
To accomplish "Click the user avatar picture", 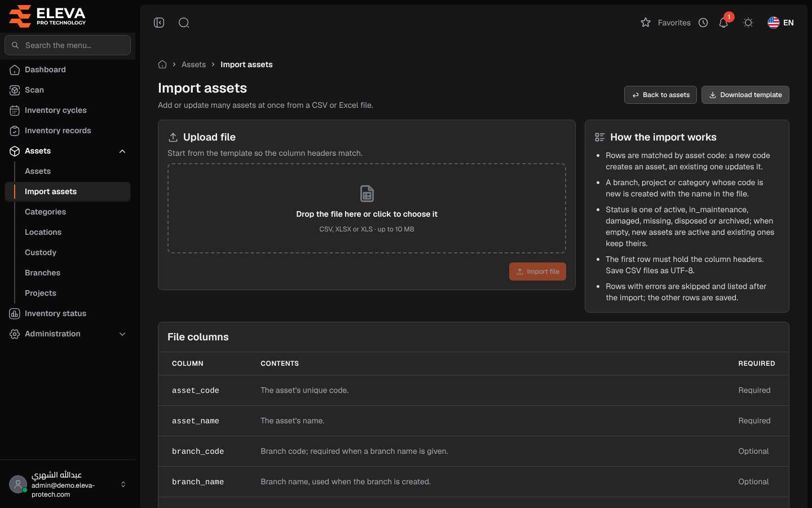I will [x=18, y=484].
